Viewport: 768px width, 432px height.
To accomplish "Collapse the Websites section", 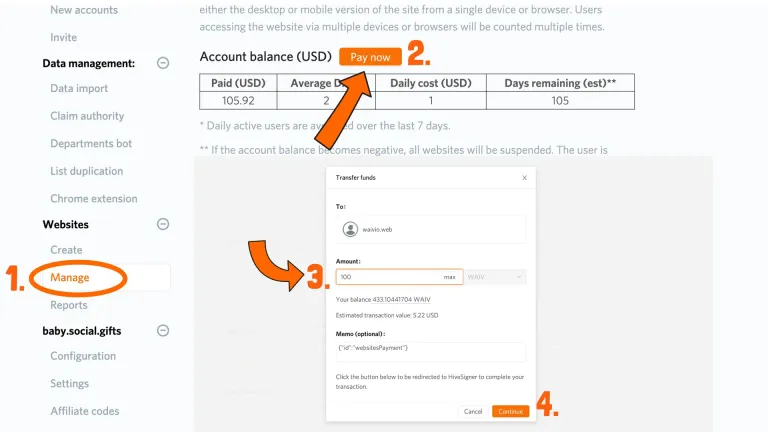I will (x=163, y=225).
